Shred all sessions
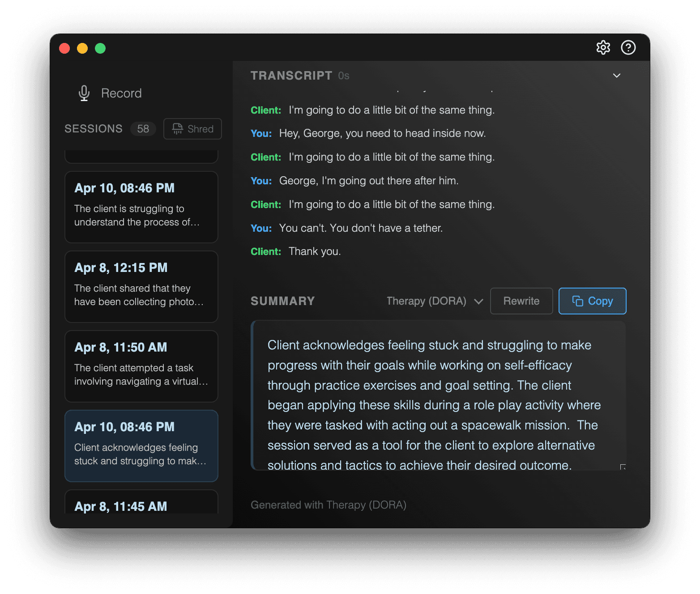The image size is (700, 594). pyautogui.click(x=192, y=129)
